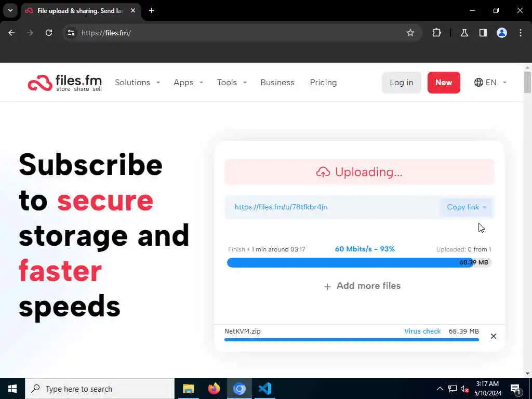Go back using browser back arrow

click(x=11, y=33)
